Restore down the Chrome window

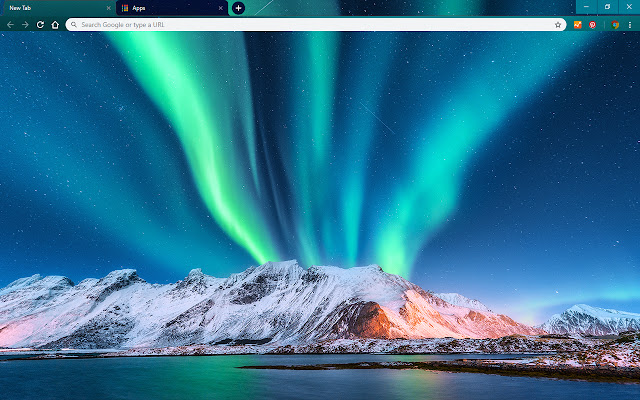pos(607,7)
